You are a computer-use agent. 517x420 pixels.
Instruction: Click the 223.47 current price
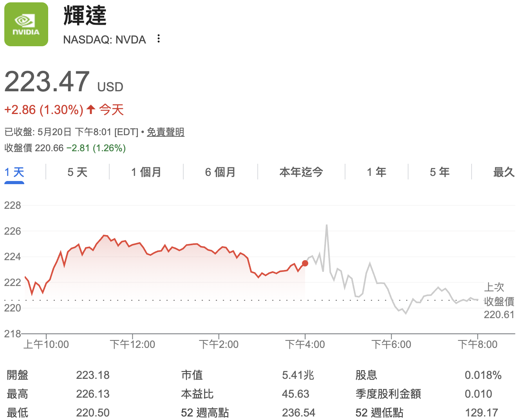(47, 81)
